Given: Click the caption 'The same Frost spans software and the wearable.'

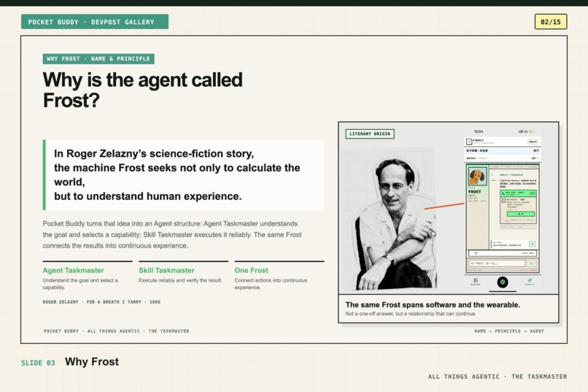Looking at the screenshot, I should (x=433, y=305).
